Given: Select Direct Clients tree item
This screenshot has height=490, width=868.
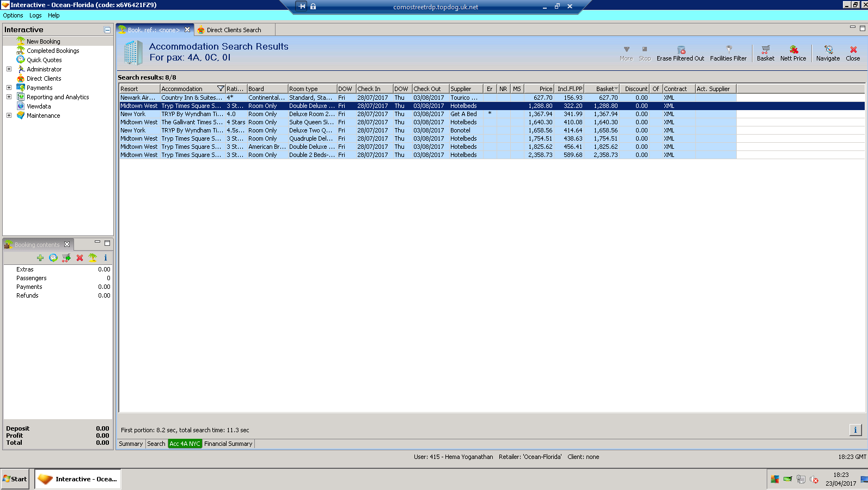Looking at the screenshot, I should pos(44,78).
